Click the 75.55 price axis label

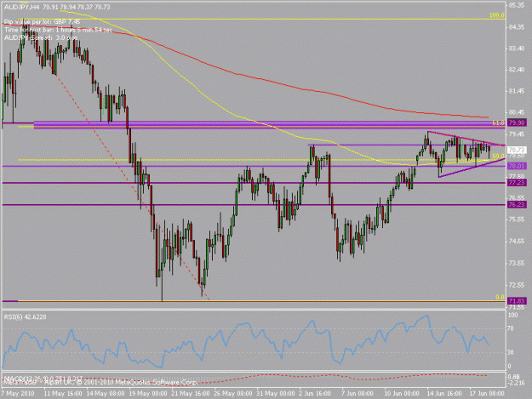click(517, 219)
